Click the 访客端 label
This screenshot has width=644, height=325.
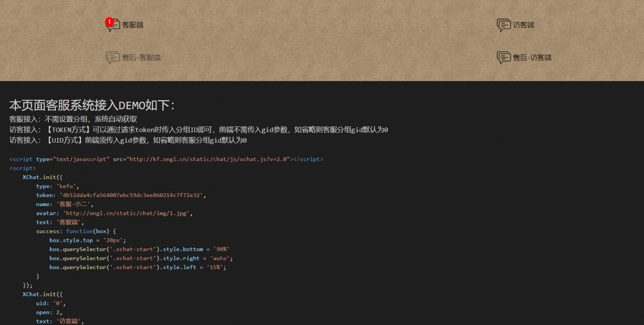pos(524,25)
